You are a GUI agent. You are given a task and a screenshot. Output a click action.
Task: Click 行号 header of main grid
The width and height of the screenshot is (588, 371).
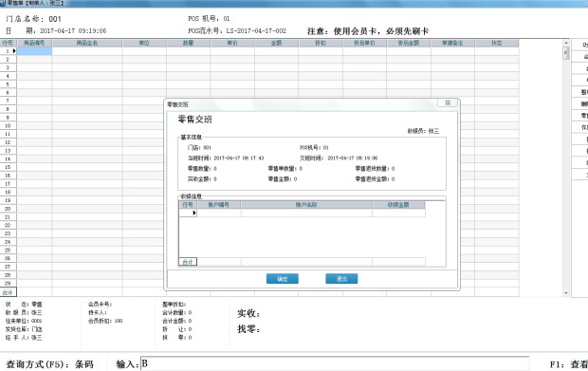click(8, 43)
